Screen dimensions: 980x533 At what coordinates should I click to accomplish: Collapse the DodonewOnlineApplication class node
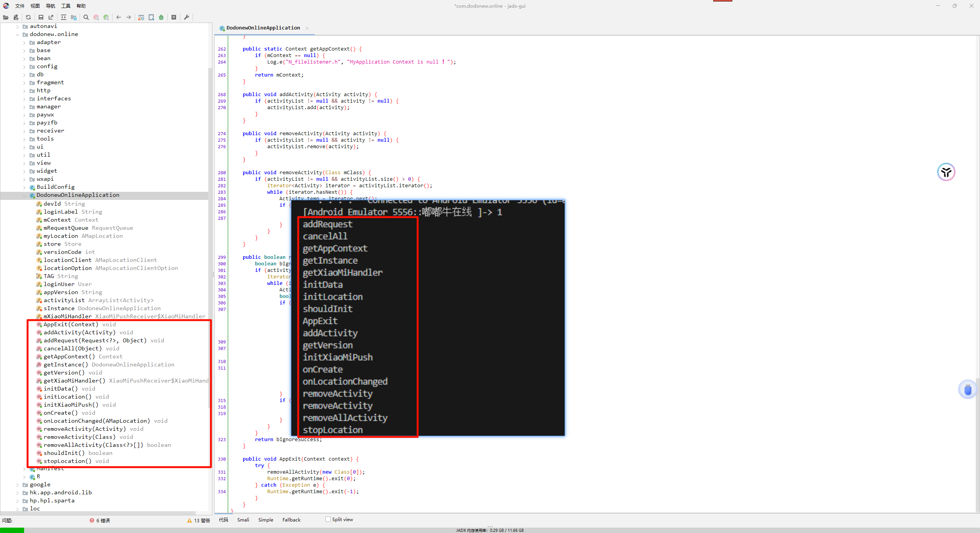(x=24, y=195)
